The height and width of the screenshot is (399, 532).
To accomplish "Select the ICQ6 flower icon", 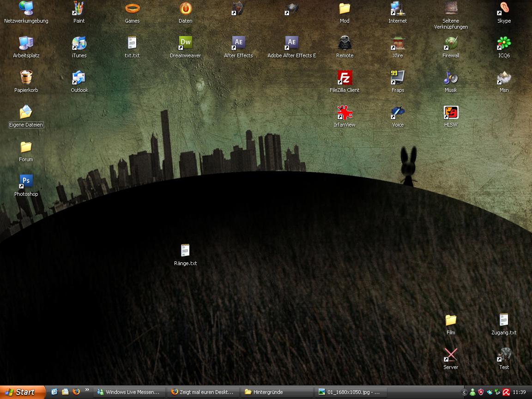I will click(504, 43).
